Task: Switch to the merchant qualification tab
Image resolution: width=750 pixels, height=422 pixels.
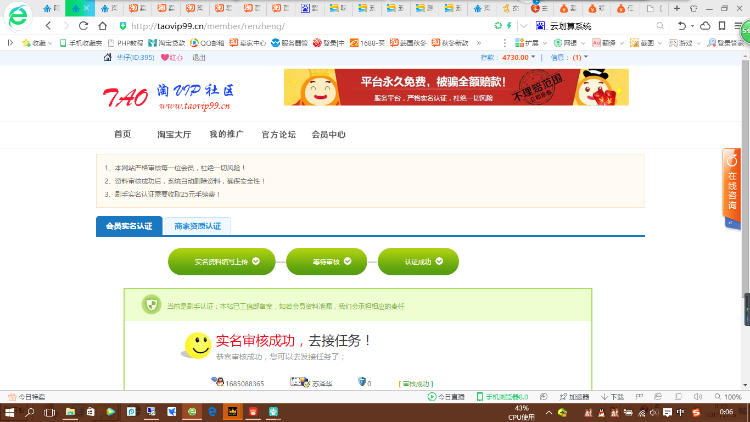Action: tap(198, 226)
